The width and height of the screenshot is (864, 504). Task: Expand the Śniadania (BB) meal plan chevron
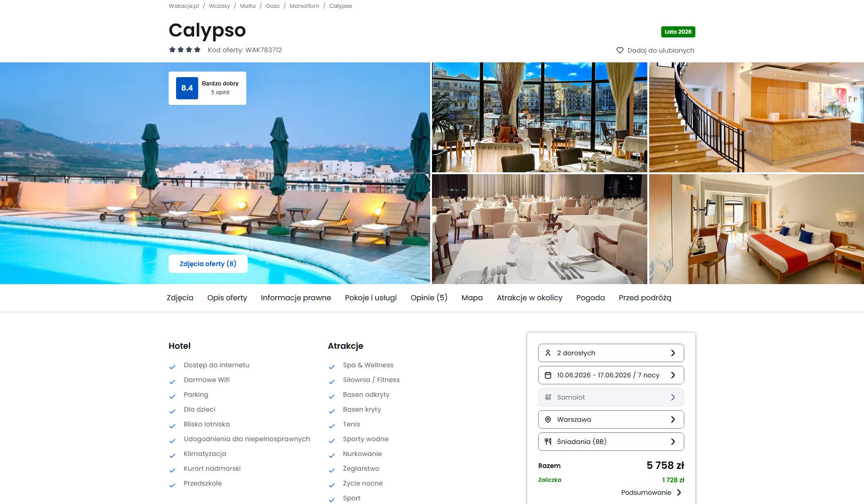coord(673,442)
